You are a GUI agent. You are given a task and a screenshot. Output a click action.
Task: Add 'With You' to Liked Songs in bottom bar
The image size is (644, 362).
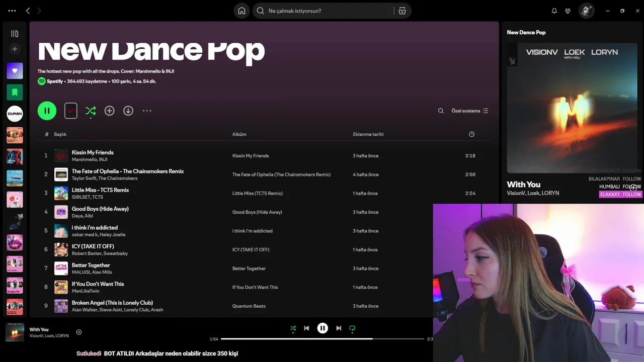coord(78,332)
